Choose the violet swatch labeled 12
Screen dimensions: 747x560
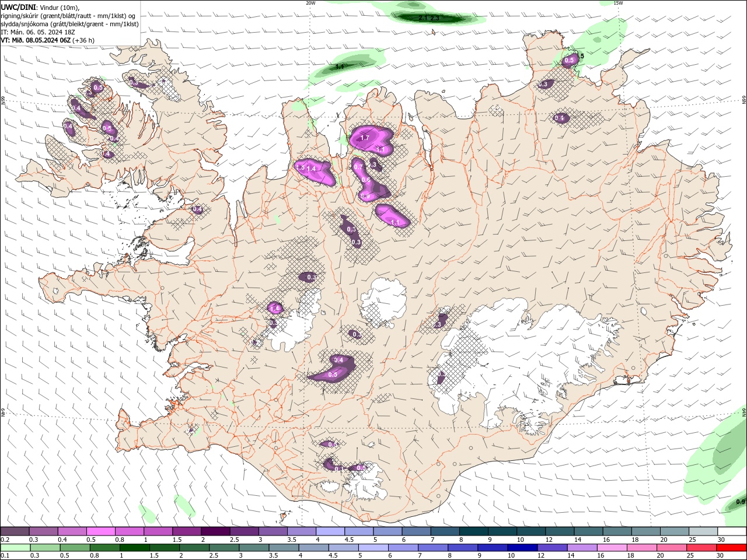pyautogui.click(x=551, y=548)
